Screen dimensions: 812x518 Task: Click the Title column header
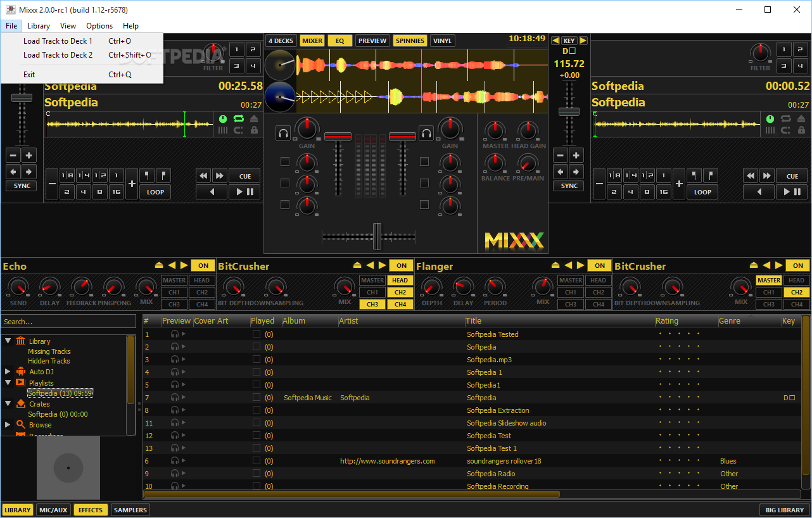(559, 321)
